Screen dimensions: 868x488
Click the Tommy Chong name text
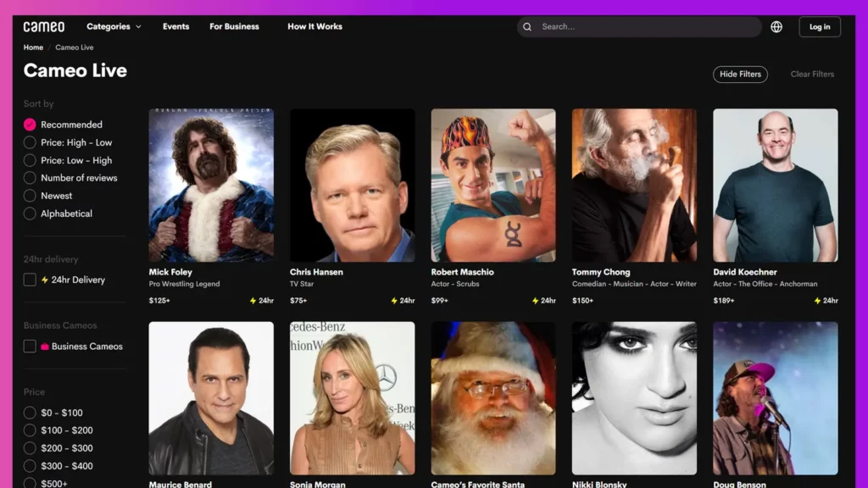click(601, 272)
